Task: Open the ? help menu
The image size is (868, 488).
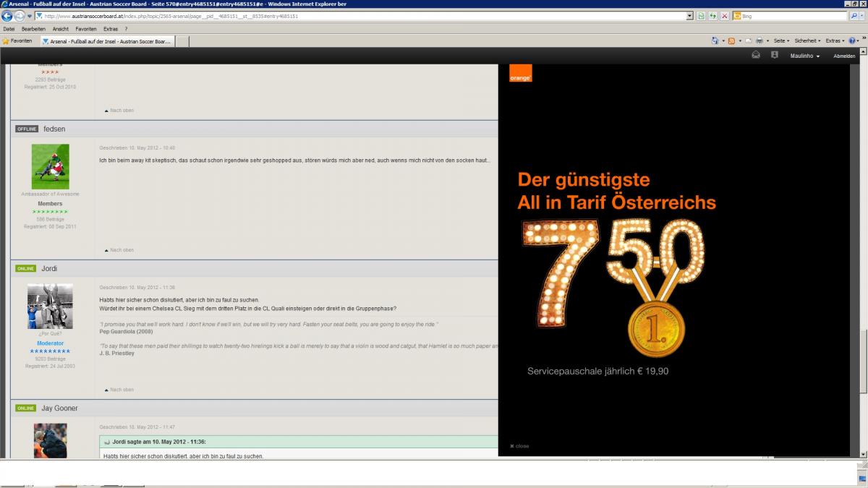Action: pos(126,29)
